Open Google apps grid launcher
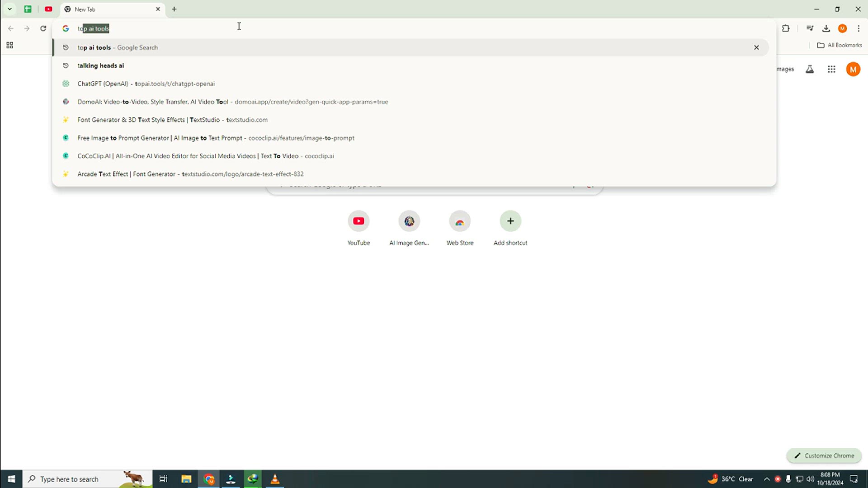This screenshot has height=488, width=868. 831,69
